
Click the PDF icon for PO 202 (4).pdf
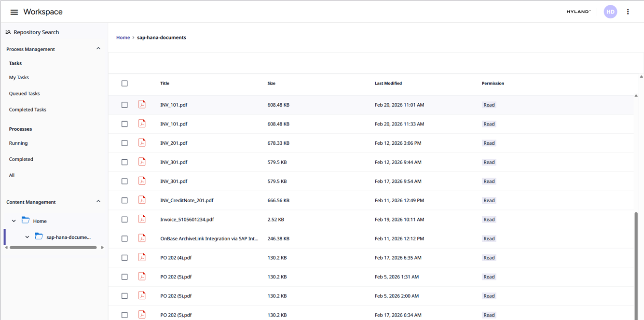coord(142,257)
